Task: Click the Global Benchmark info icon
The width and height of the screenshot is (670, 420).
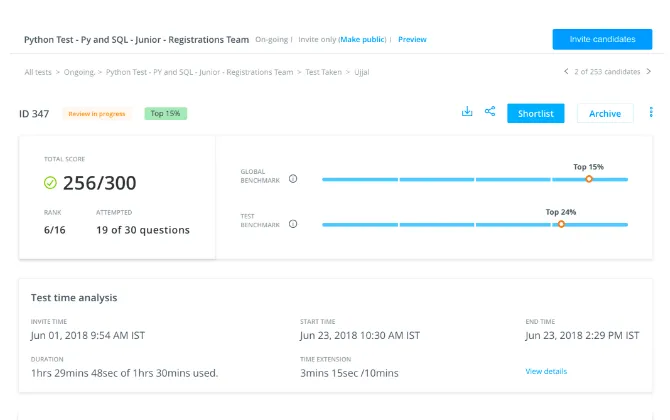Action: click(x=293, y=179)
